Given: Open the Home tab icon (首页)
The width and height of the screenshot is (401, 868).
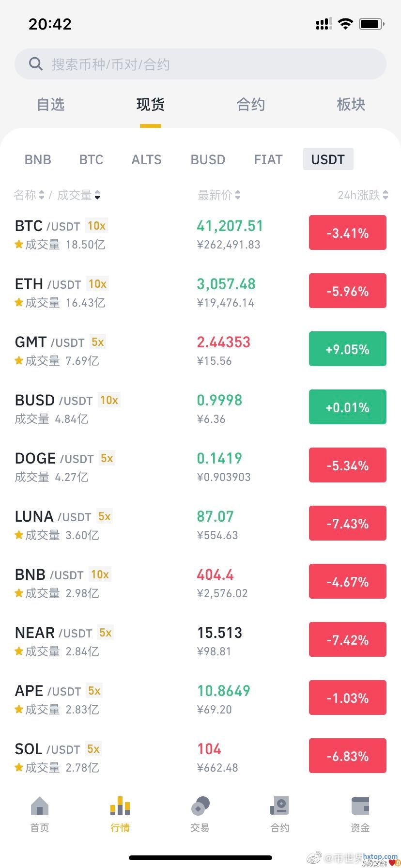Looking at the screenshot, I should [x=40, y=806].
